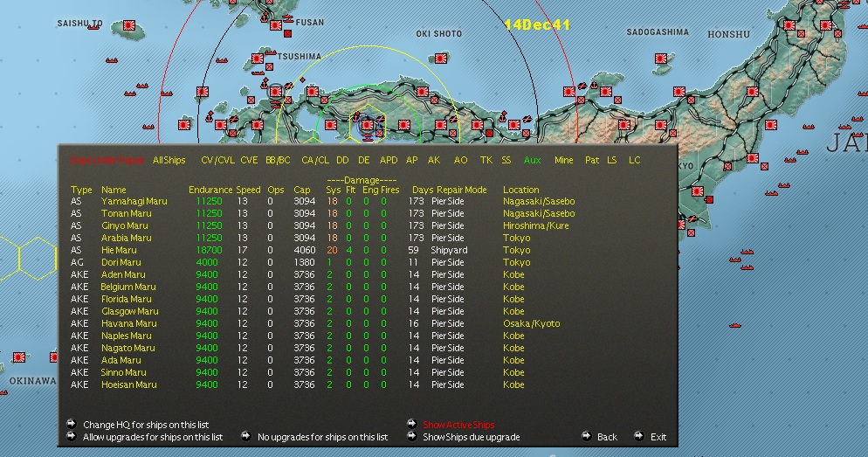This screenshot has height=457, width=868.
Task: Filter list to Pat patrol ships
Action: click(592, 160)
